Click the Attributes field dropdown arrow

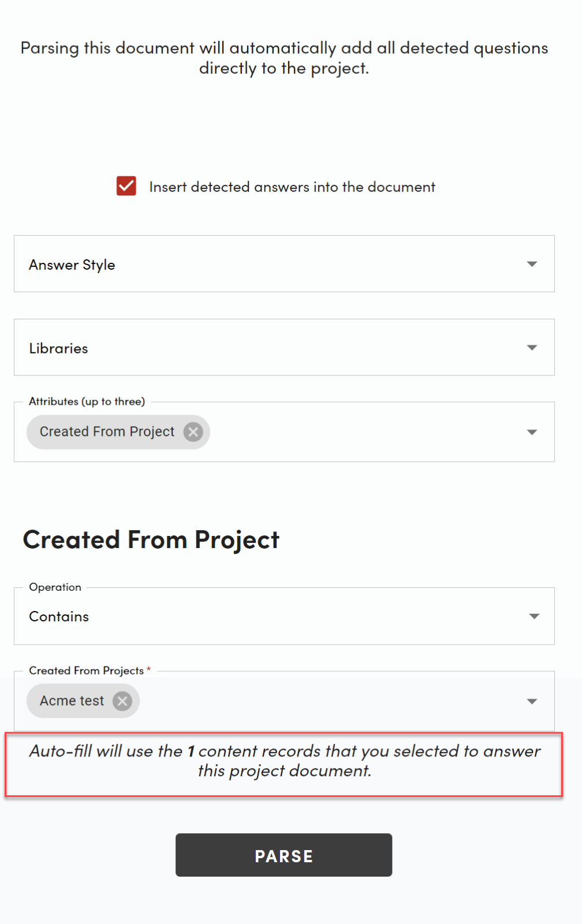coord(532,432)
